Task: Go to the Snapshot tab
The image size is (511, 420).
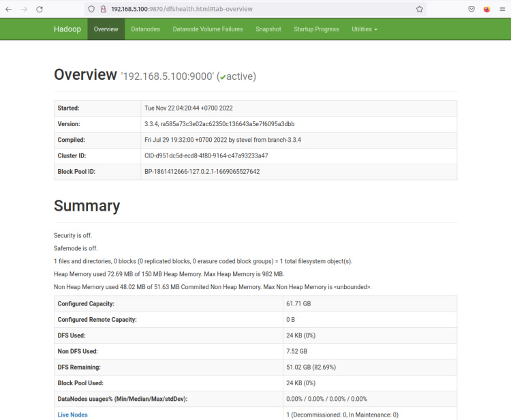Action: tap(268, 29)
